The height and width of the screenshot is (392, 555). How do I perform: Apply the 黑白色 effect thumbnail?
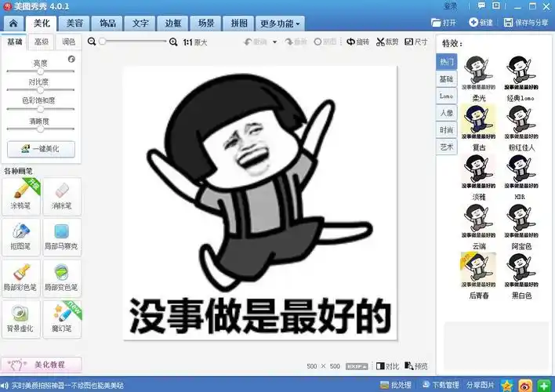point(521,270)
